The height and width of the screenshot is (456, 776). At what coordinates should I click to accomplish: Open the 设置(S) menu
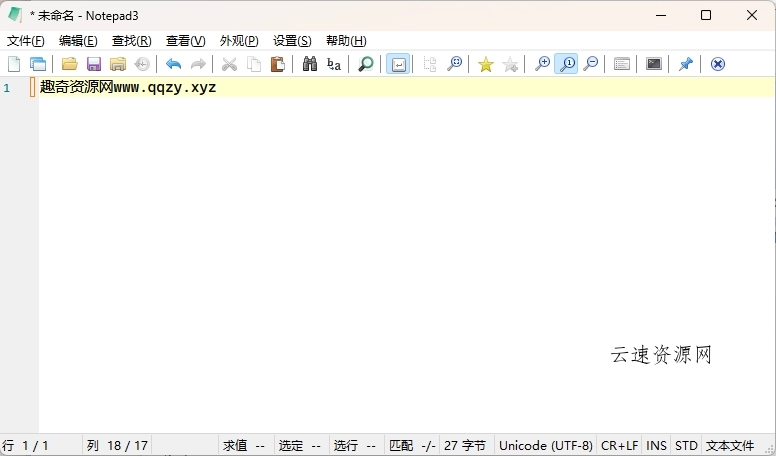(292, 41)
